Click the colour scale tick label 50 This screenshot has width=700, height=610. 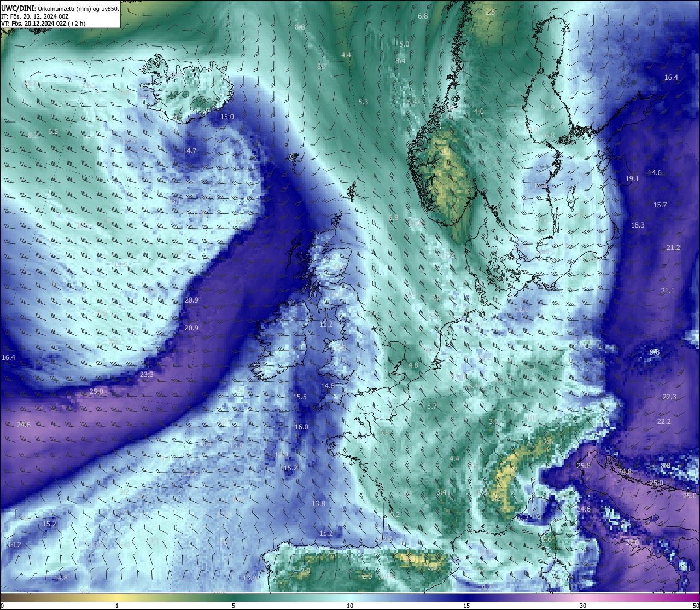pos(695,606)
